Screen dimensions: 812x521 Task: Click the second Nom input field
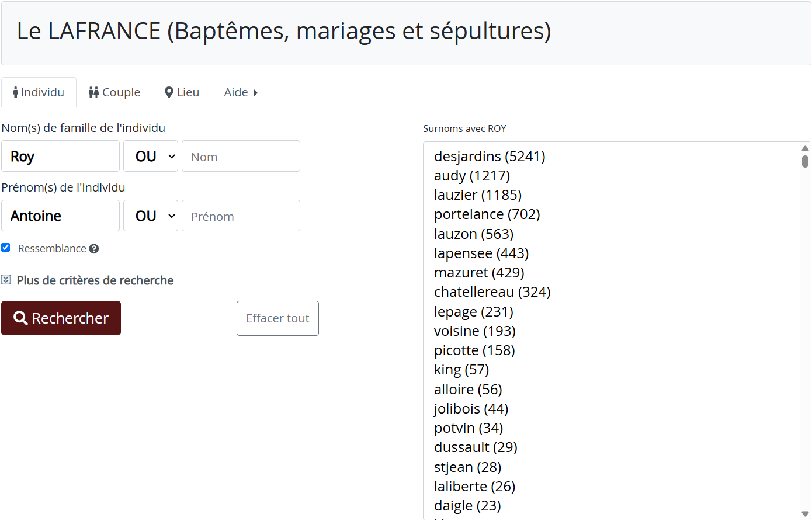pos(241,156)
